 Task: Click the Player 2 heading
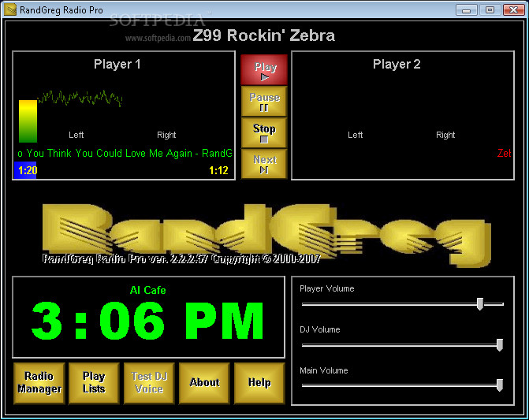pos(397,64)
